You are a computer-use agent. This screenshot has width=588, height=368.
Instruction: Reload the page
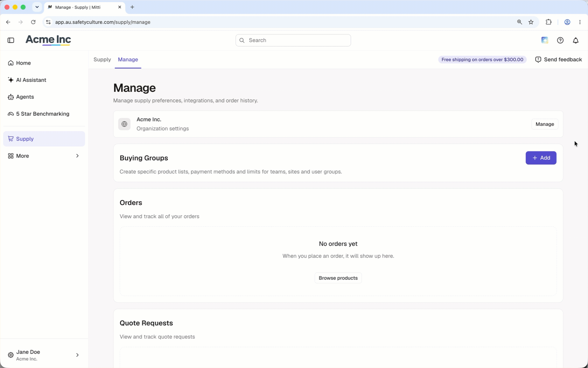tap(33, 22)
